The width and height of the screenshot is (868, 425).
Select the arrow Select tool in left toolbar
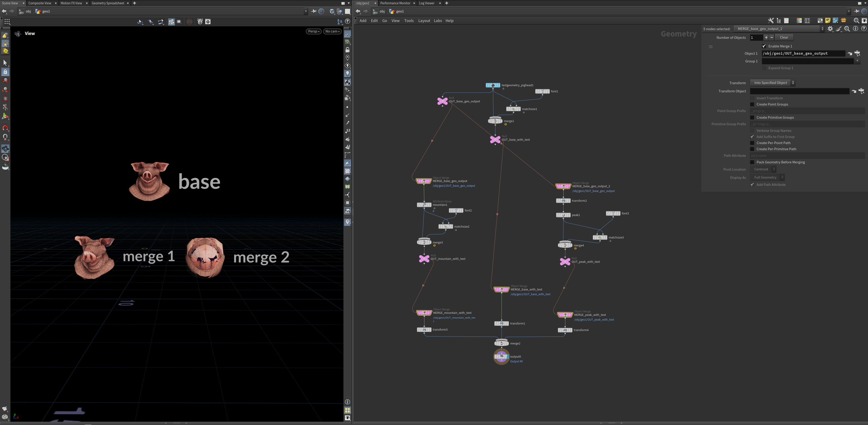tap(5, 63)
